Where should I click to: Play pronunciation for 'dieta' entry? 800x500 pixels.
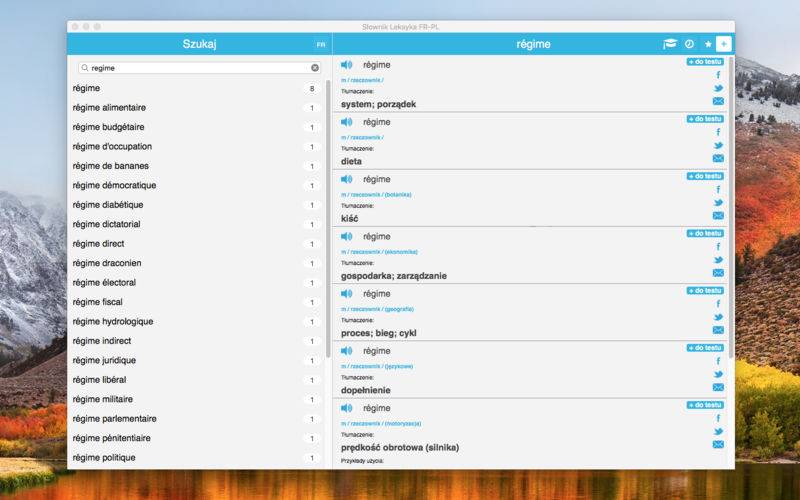click(346, 122)
